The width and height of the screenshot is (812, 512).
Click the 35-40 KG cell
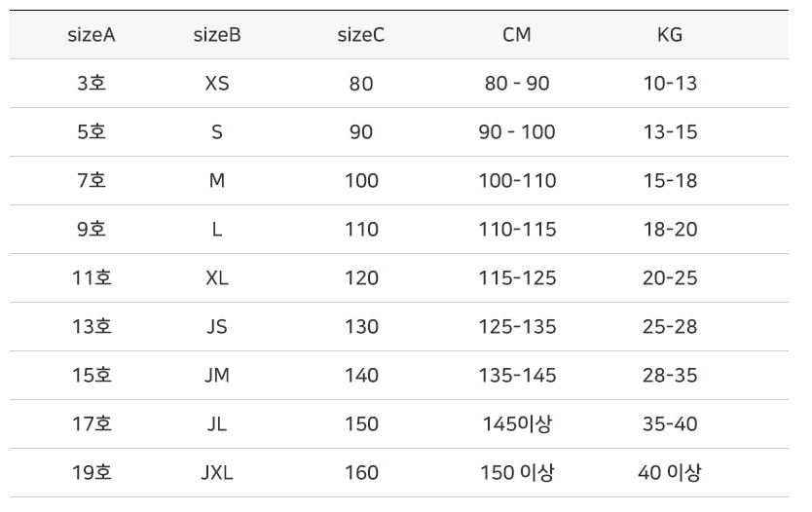tap(670, 424)
